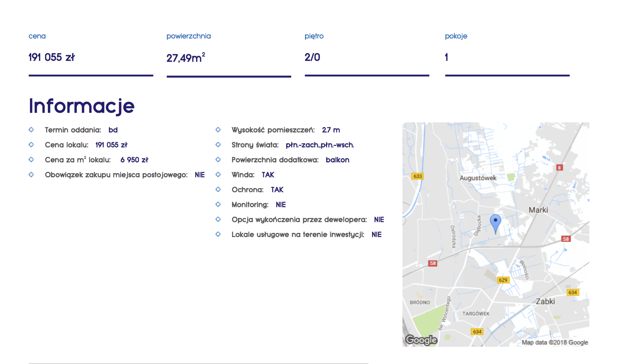624x364 pixels.
Task: Click the Ząbki label on map
Action: 545,301
